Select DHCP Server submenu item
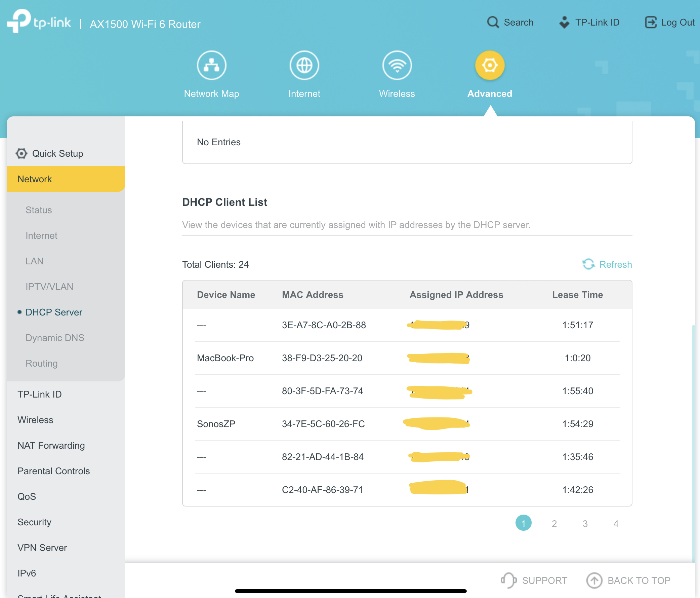Viewport: 700px width, 598px height. 54,312
